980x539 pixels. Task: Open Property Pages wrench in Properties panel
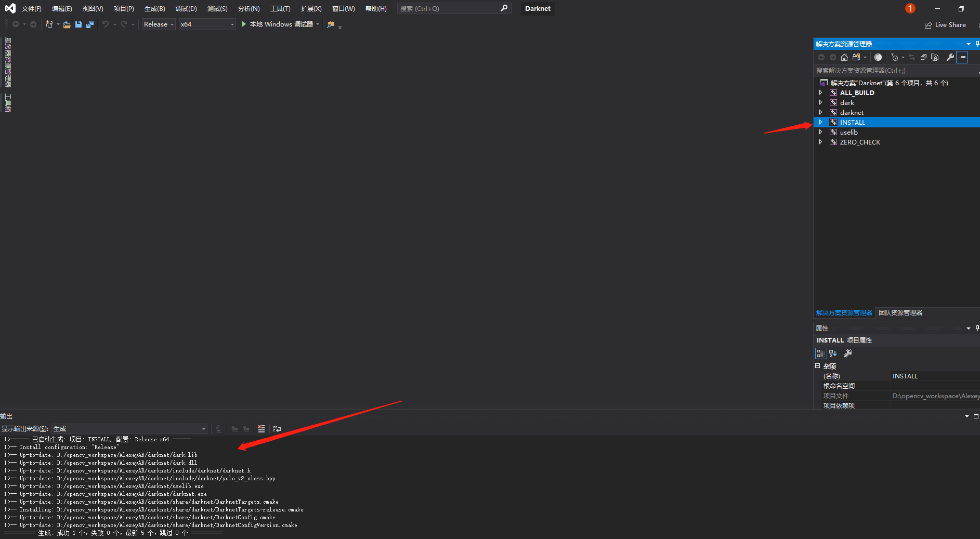point(848,353)
